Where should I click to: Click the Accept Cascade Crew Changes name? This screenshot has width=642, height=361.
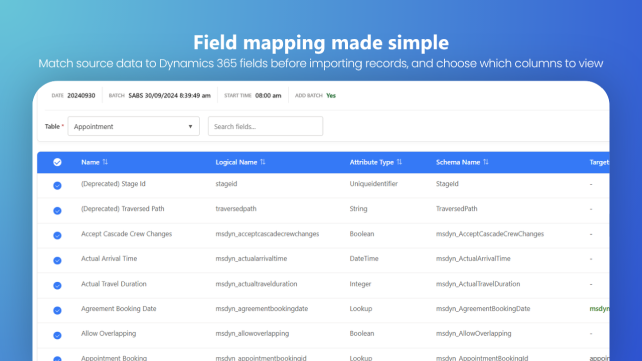tap(127, 234)
